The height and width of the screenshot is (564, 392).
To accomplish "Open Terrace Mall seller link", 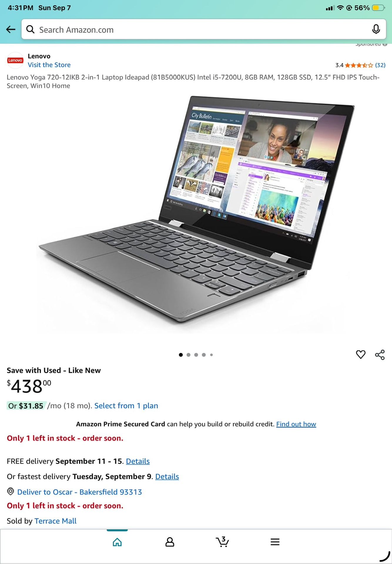I will click(x=55, y=521).
